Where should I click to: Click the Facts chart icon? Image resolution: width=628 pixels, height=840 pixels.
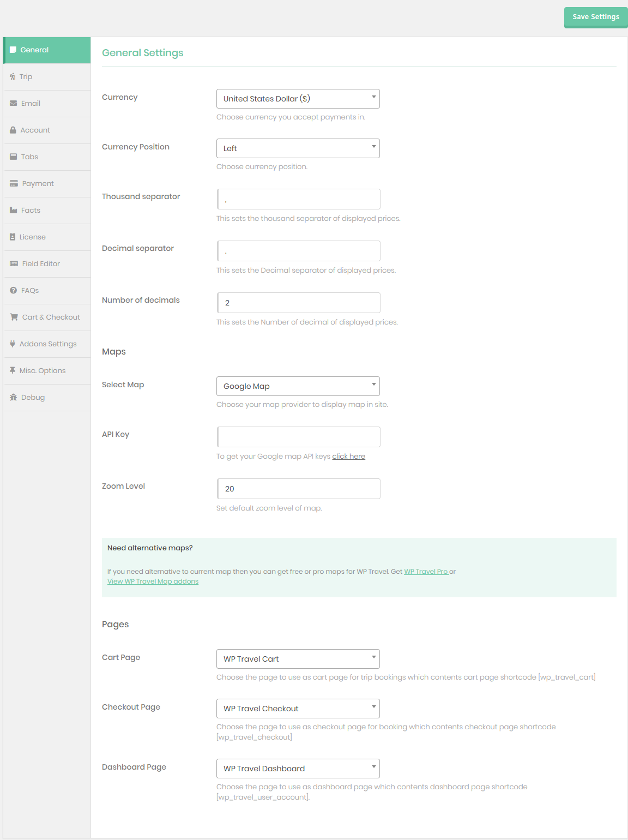tap(14, 211)
